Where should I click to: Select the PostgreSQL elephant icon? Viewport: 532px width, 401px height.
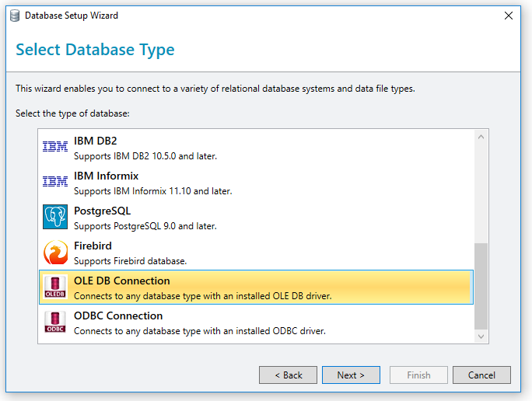pyautogui.click(x=55, y=217)
